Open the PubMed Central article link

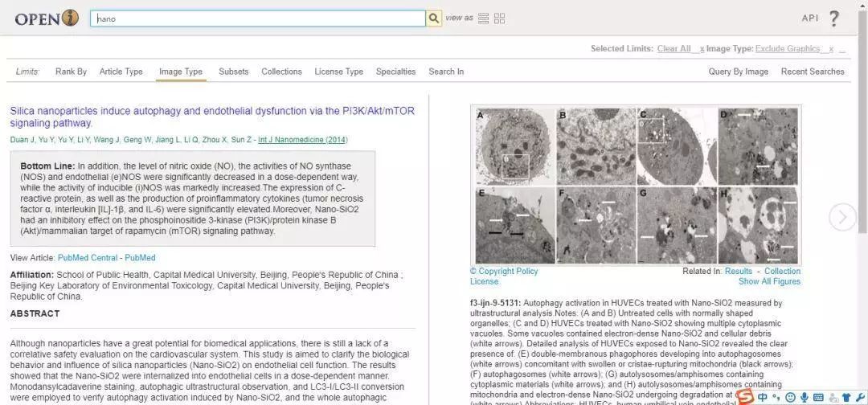[88, 258]
